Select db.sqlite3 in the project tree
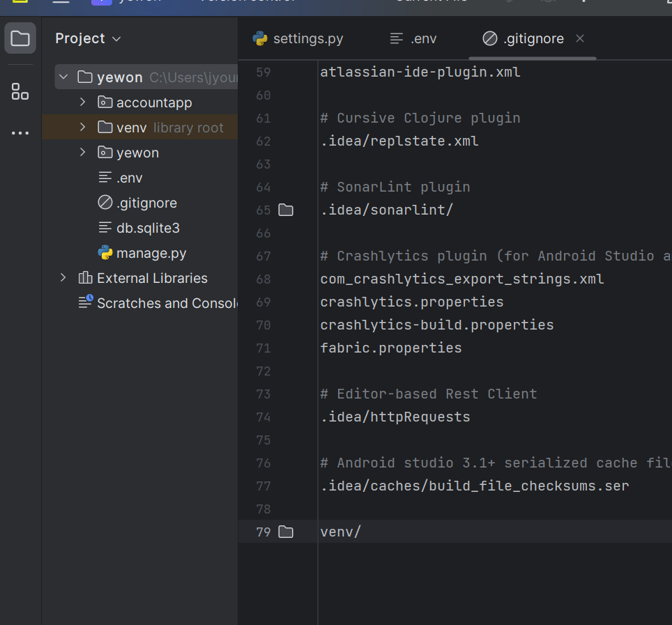672x625 pixels. [148, 228]
